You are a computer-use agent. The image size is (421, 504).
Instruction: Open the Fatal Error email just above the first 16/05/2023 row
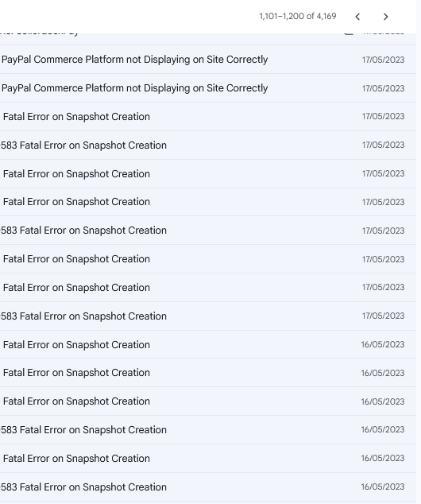click(208, 316)
